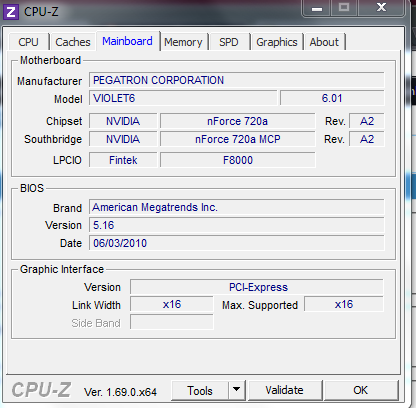
Task: Click the Southbridge NVIDIA vendor field
Action: pyautogui.click(x=123, y=139)
